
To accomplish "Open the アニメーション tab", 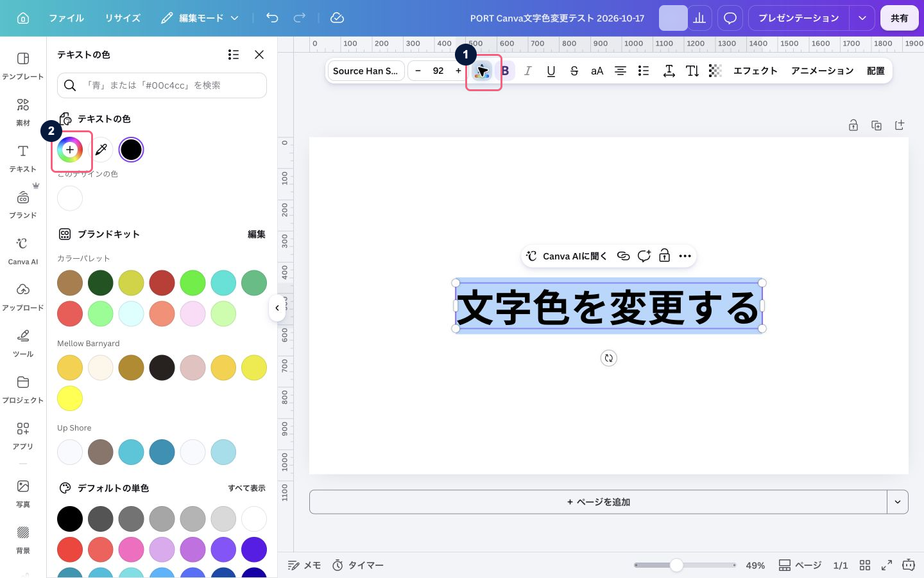I will (823, 71).
